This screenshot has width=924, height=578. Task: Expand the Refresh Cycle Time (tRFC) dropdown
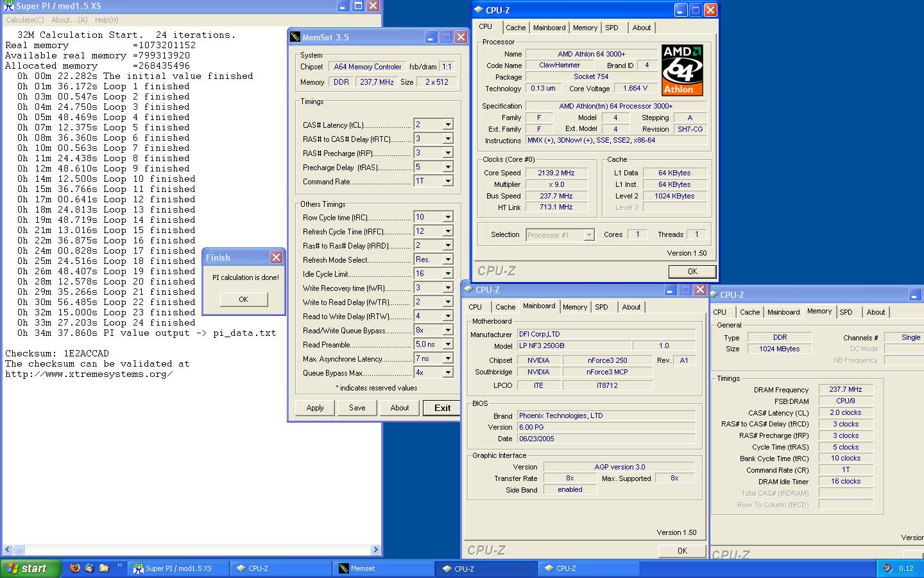(x=448, y=231)
